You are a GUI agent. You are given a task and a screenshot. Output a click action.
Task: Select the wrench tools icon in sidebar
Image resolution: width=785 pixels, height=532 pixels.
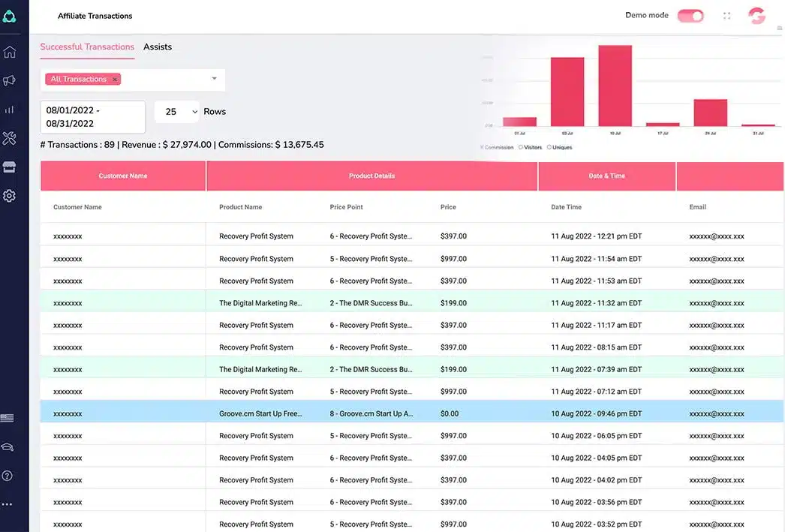click(9, 138)
